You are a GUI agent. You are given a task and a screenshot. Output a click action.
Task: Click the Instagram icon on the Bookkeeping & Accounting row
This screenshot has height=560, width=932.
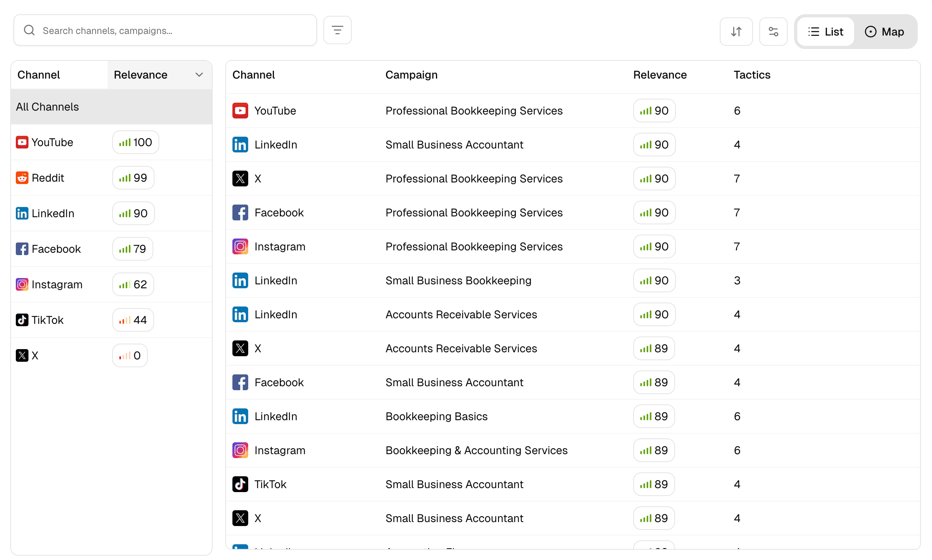(240, 450)
